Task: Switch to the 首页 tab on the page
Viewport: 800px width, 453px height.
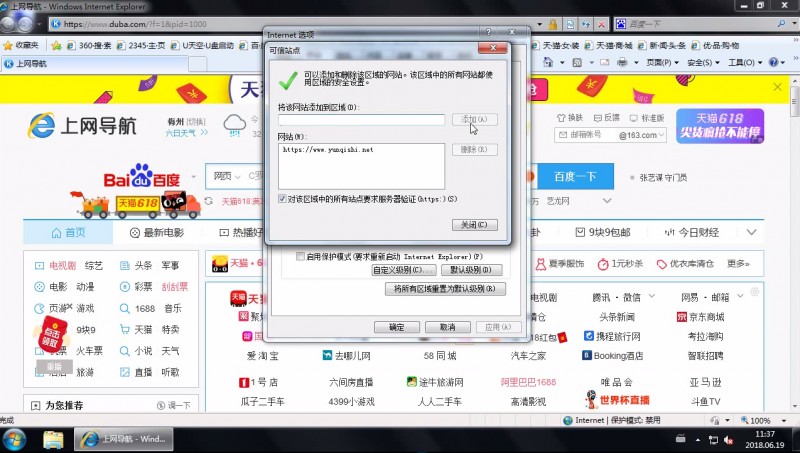Action: point(68,233)
